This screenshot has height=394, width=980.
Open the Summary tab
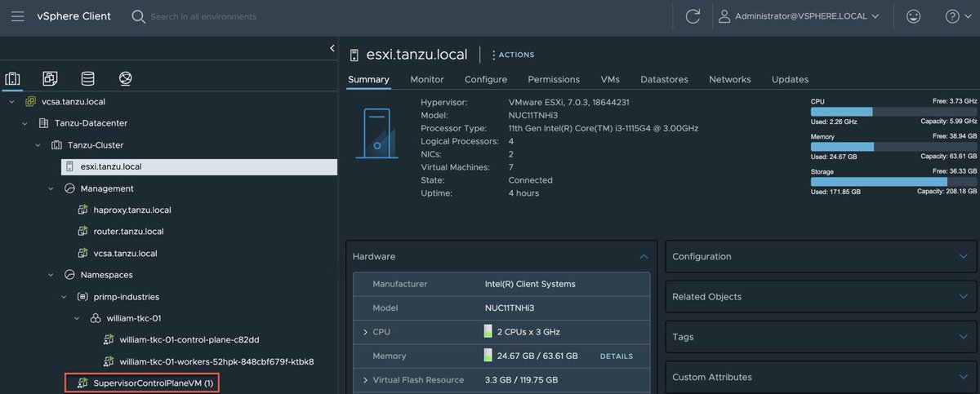(368, 79)
